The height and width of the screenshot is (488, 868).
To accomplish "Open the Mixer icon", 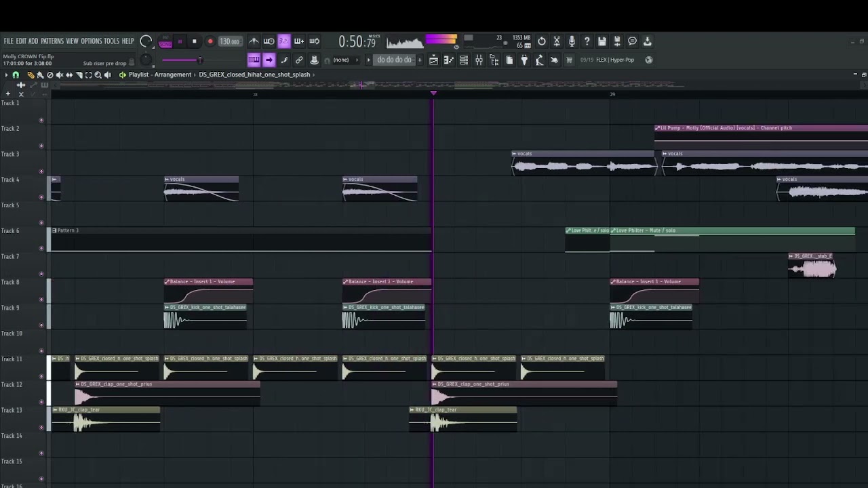I will point(479,60).
